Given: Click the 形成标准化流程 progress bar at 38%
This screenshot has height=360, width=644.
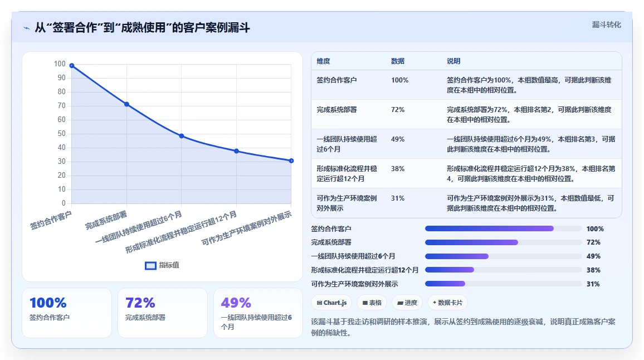Looking at the screenshot, I should 503,270.
